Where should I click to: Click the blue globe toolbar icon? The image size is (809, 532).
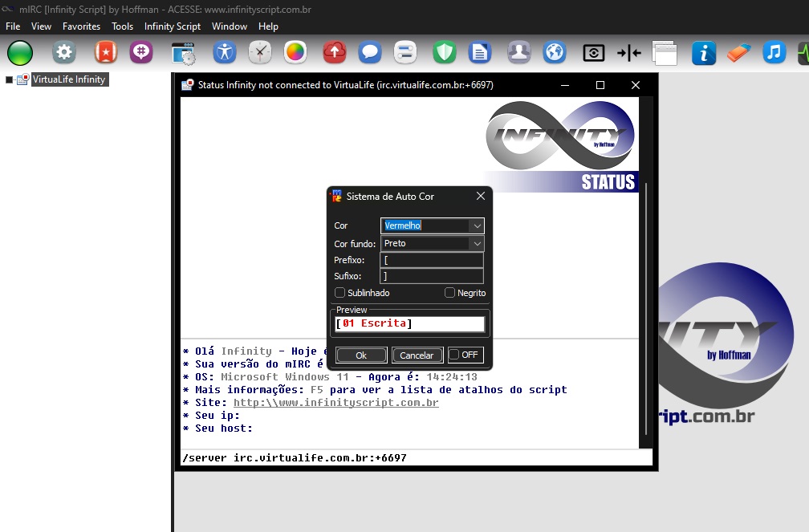click(555, 53)
